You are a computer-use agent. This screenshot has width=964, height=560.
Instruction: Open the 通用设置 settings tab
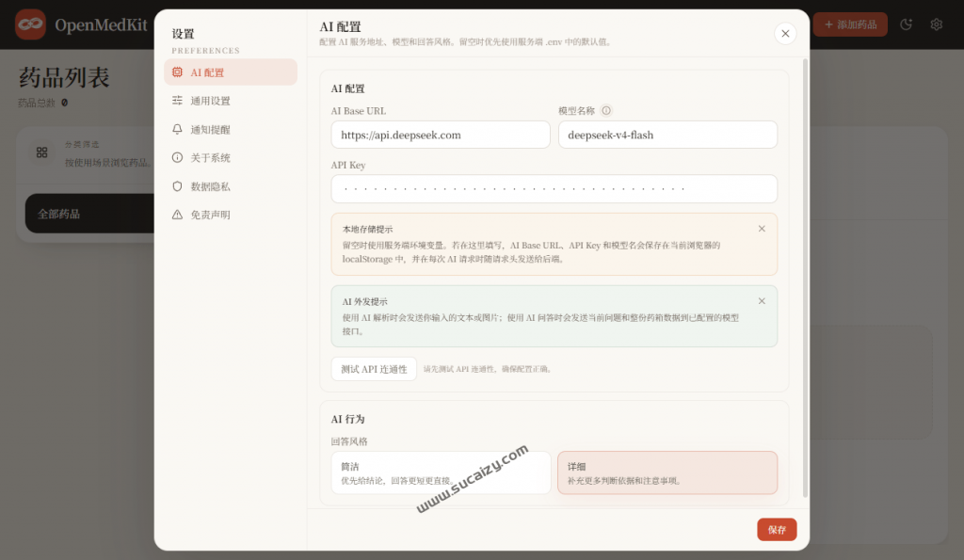(231, 100)
